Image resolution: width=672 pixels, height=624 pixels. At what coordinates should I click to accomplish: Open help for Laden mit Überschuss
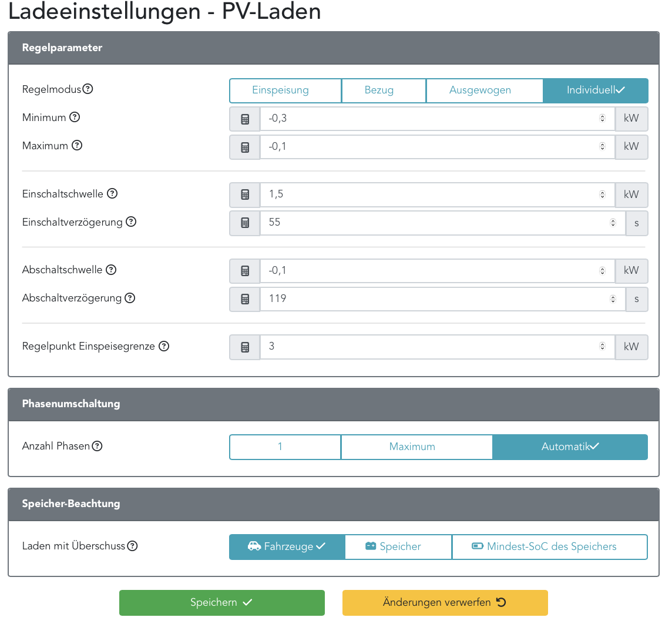pos(132,546)
